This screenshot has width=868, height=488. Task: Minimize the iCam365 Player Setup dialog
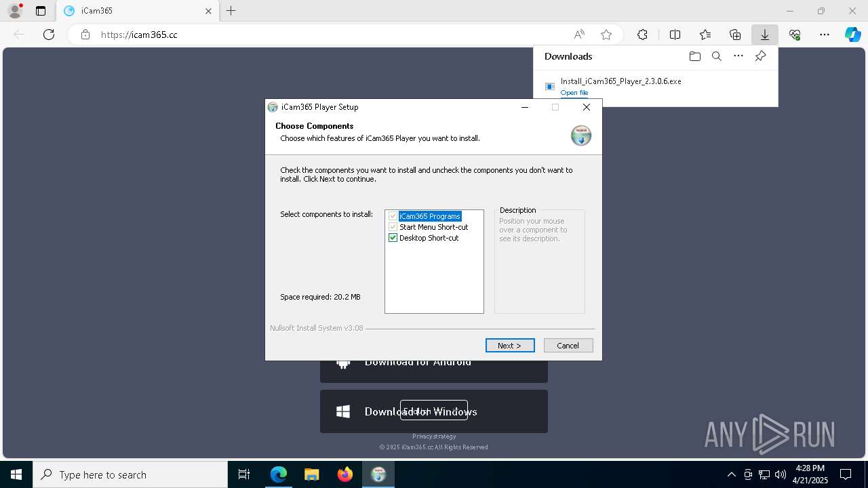click(525, 107)
